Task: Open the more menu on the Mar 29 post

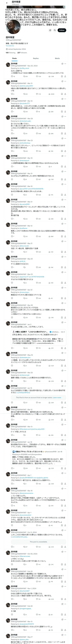Action: 65,116
